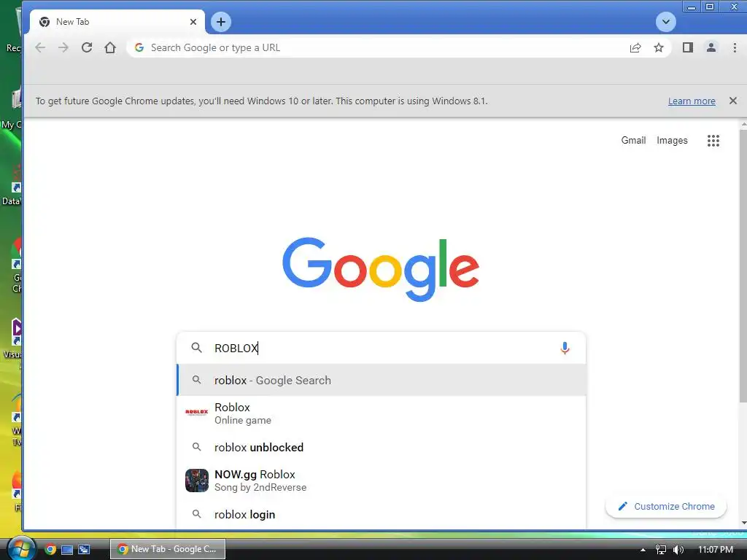Select the Roblox Online game suggestion
This screenshot has height=560, width=747.
coord(381,413)
